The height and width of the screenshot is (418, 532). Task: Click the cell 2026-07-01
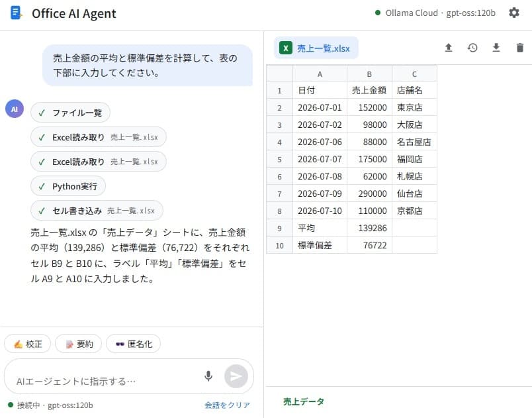click(x=320, y=107)
